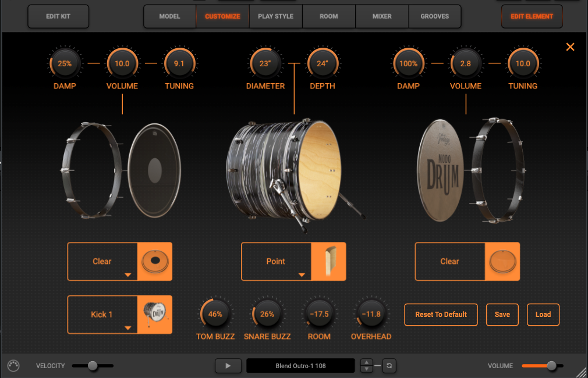Click the ported batter head icon
Screen dimensions: 588x378
pyautogui.click(x=155, y=262)
